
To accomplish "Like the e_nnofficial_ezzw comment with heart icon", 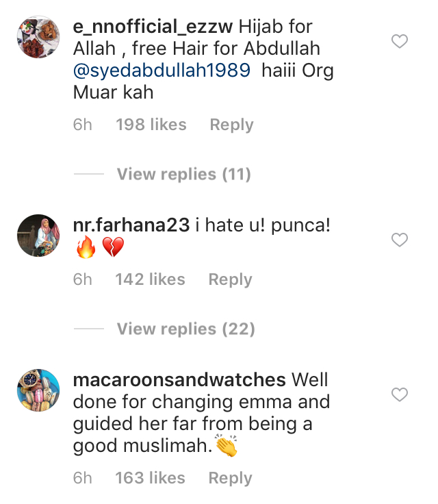I will [x=400, y=41].
